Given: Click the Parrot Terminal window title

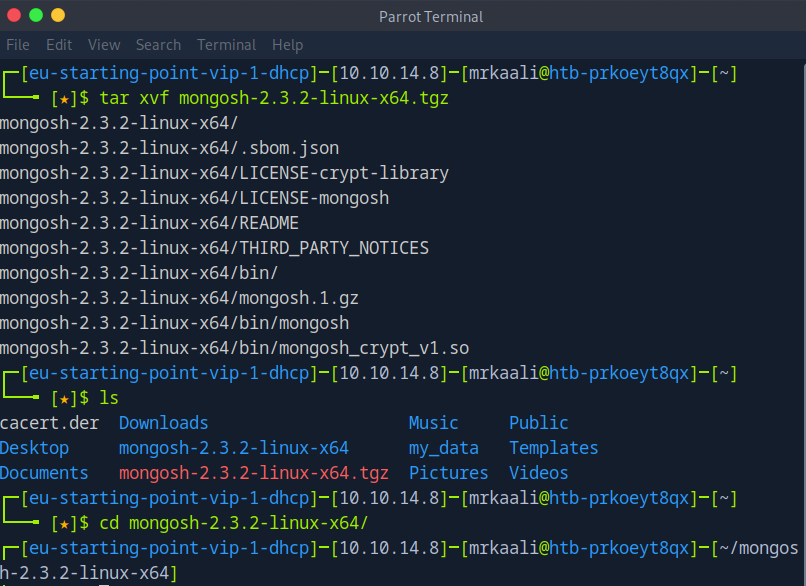Looking at the screenshot, I should [x=431, y=17].
